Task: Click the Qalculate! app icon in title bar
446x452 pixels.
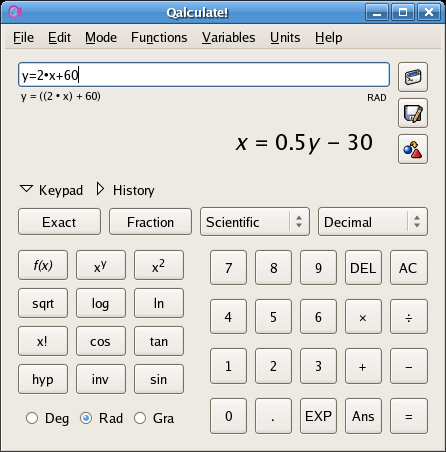Action: pyautogui.click(x=15, y=13)
